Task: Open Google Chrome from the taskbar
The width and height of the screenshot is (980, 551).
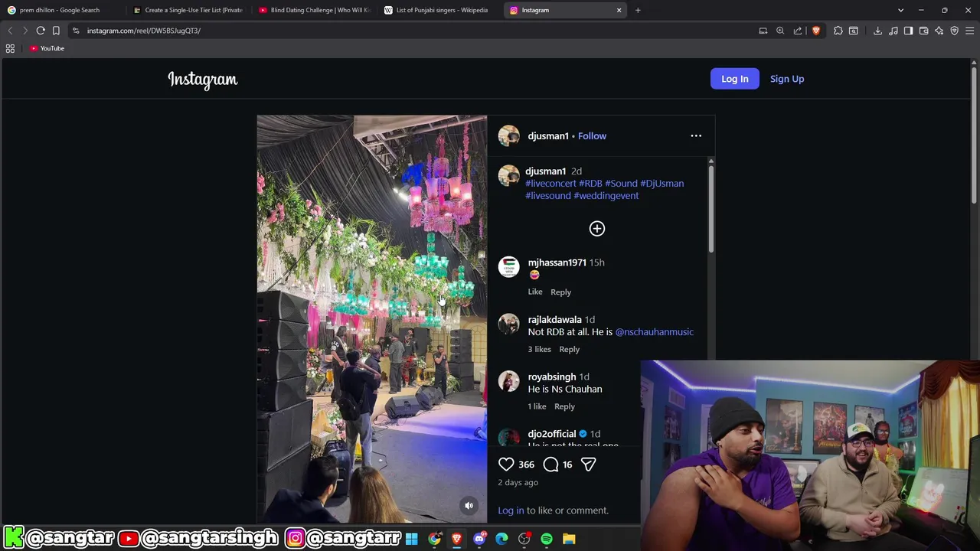Action: pyautogui.click(x=434, y=539)
